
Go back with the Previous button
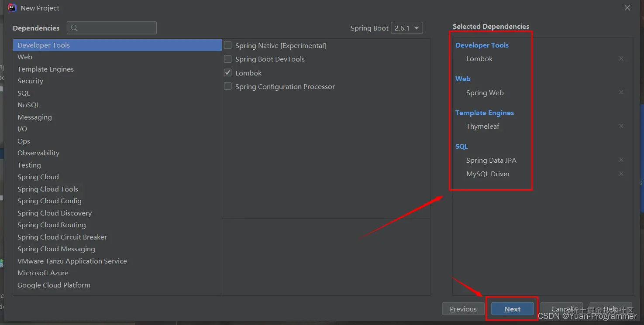click(x=463, y=309)
